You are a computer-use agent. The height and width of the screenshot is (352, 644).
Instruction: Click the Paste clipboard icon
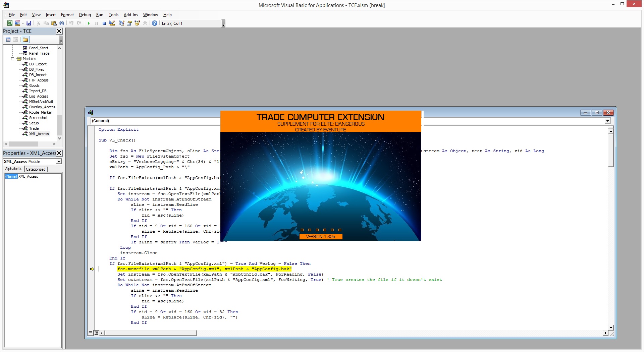54,23
